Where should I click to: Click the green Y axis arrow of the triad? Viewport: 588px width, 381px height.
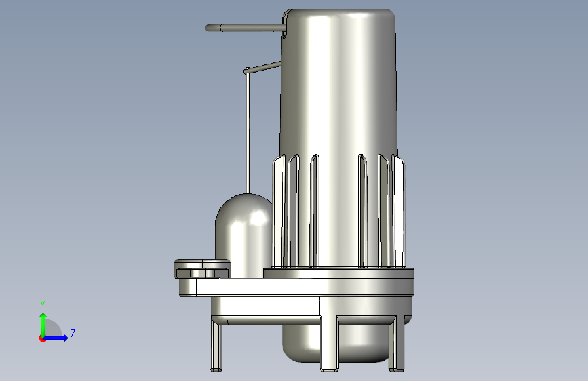coord(43,323)
